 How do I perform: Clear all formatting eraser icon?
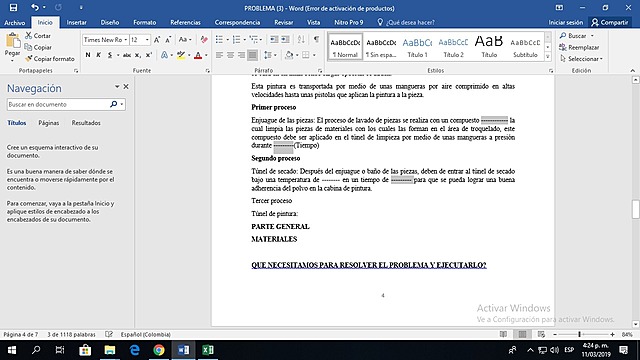[x=204, y=40]
